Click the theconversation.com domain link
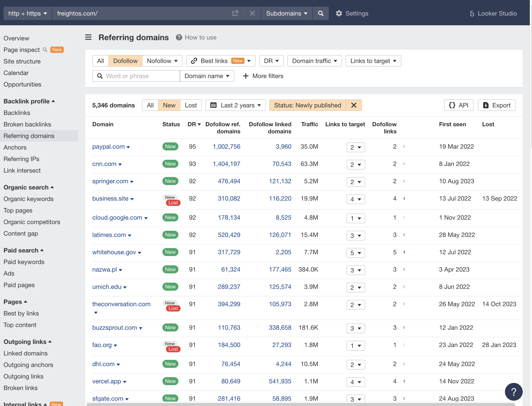Image resolution: width=532 pixels, height=406 pixels. click(121, 304)
